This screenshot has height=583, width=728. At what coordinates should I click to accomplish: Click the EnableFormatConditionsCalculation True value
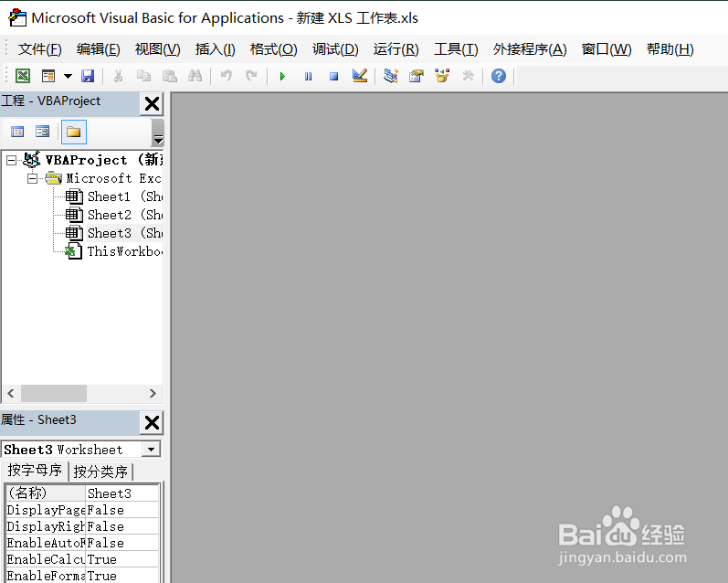(x=122, y=575)
